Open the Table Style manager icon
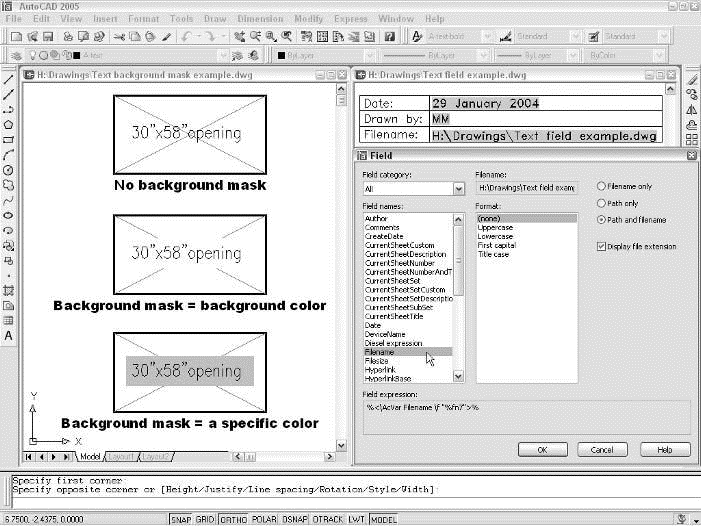This screenshot has width=701, height=526. point(593,37)
